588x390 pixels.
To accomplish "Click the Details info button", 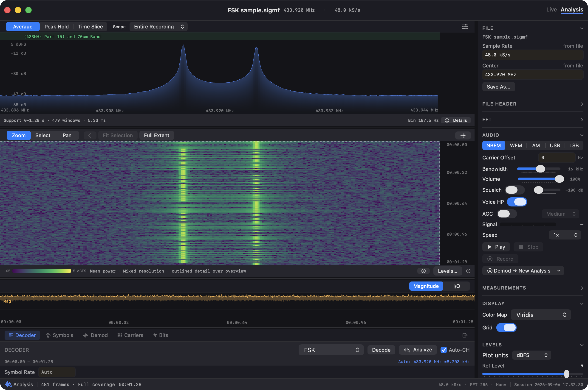I will 456,120.
